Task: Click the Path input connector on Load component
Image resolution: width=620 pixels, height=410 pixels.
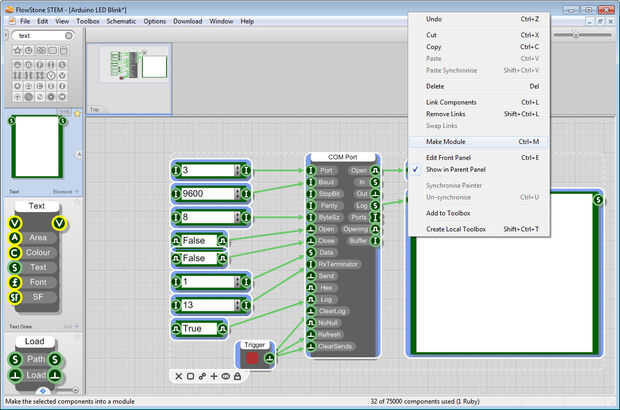Action: pyautogui.click(x=15, y=359)
